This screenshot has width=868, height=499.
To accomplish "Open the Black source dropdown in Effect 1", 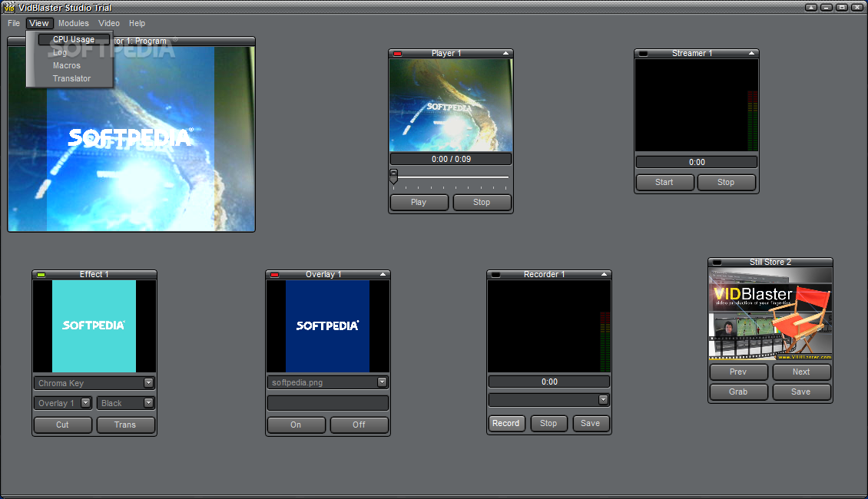I will pos(148,403).
